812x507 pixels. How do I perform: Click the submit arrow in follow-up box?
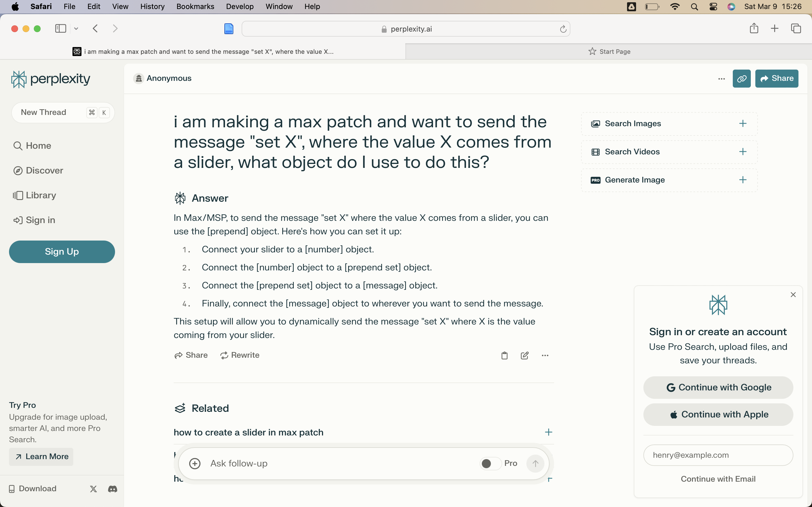pyautogui.click(x=535, y=463)
